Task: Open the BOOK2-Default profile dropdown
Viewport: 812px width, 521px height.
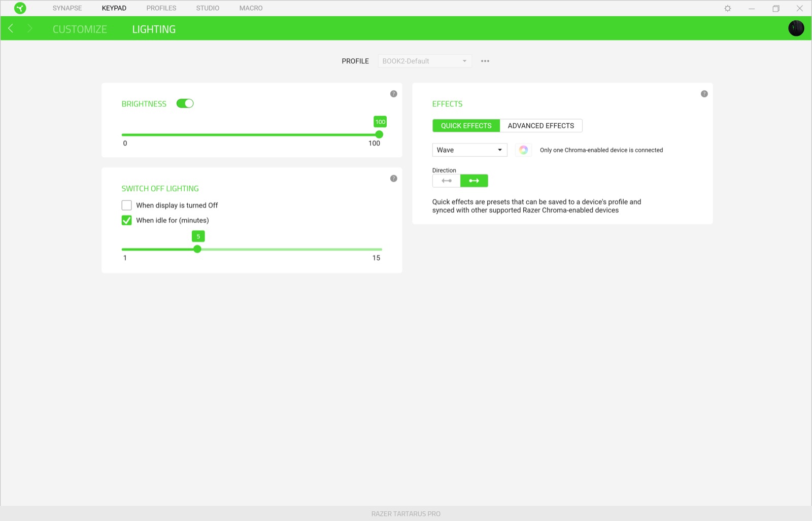Action: (425, 61)
